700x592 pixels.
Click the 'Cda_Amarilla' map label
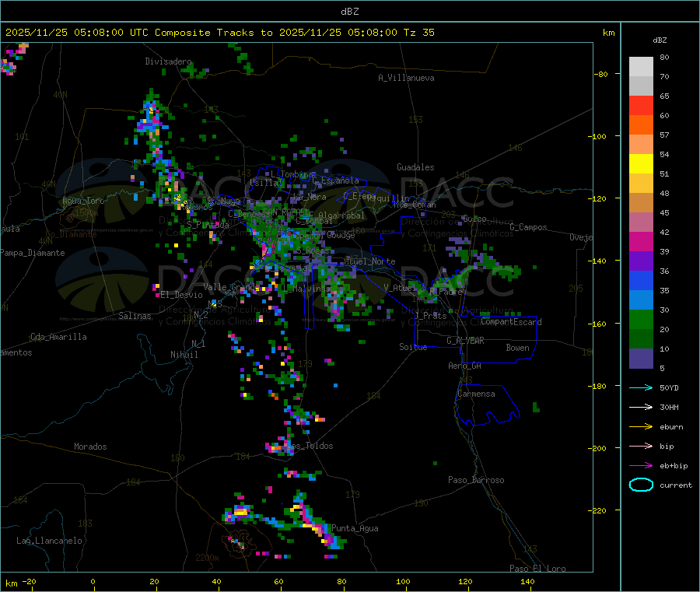pos(58,337)
